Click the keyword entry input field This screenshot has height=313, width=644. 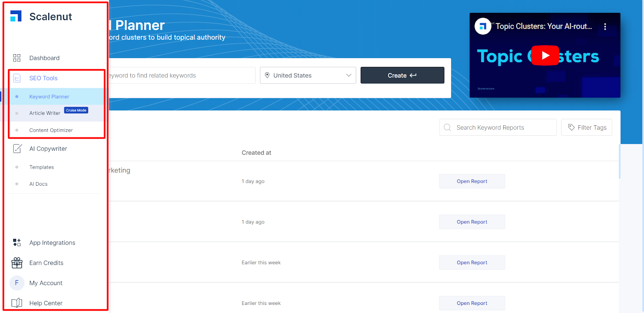point(182,75)
